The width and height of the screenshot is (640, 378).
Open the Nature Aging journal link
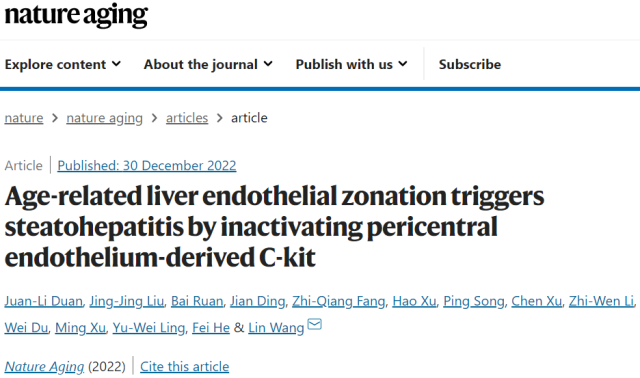(x=44, y=367)
